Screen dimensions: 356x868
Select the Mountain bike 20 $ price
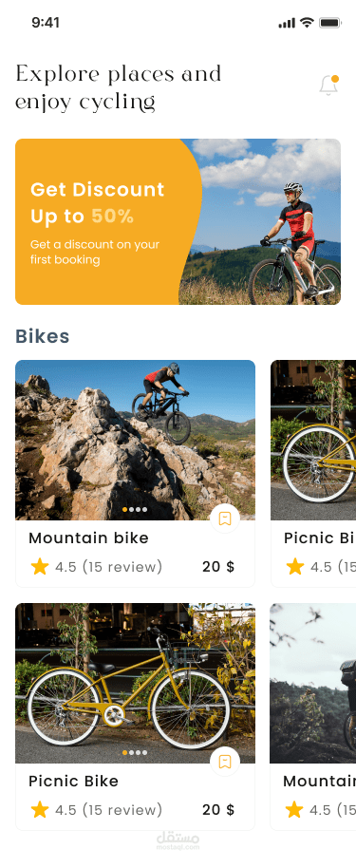click(x=218, y=566)
